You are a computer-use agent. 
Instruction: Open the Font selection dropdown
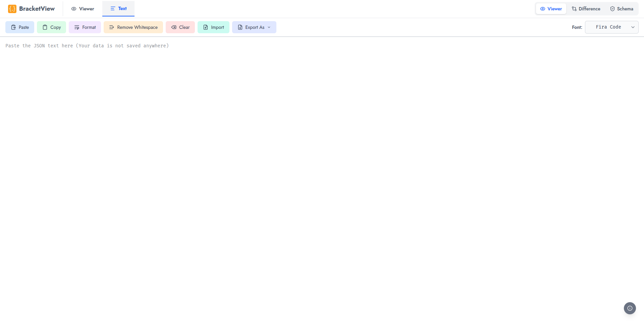tap(612, 27)
